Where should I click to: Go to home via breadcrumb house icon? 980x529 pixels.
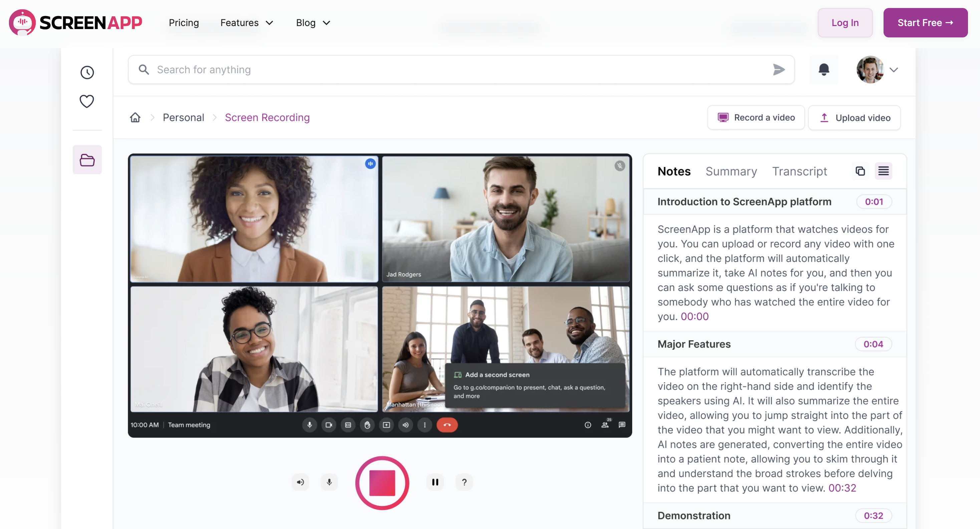[x=135, y=118]
